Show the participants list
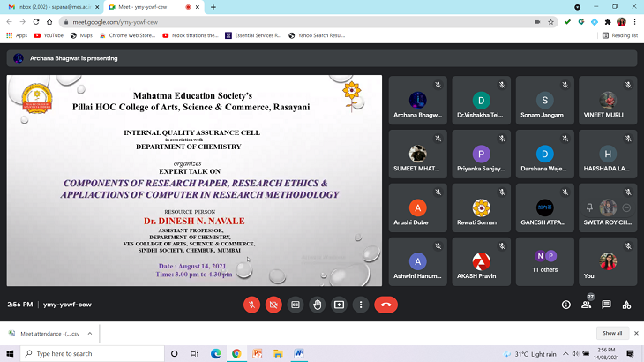644x362 pixels. point(586,305)
